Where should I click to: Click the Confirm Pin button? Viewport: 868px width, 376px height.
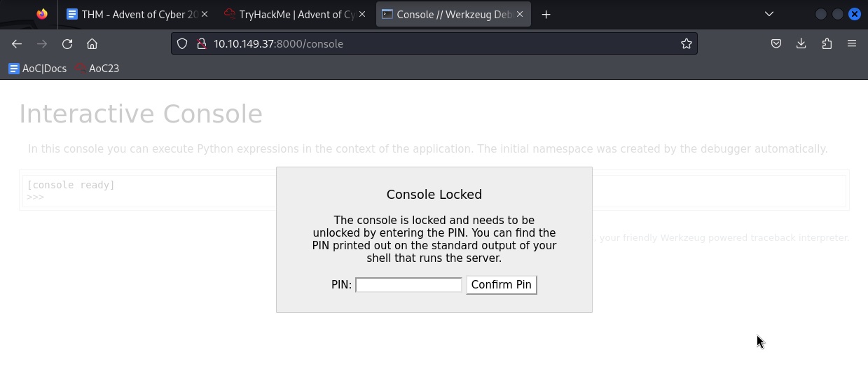click(502, 284)
